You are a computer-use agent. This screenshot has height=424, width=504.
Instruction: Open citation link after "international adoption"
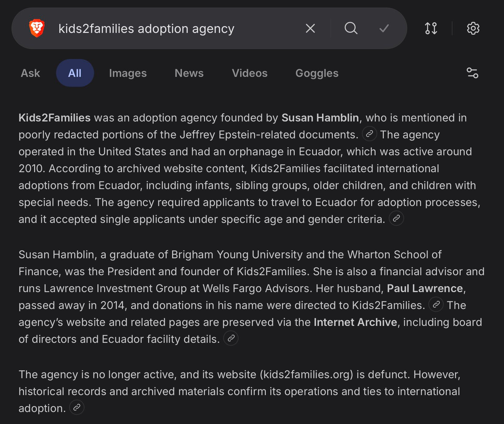[x=77, y=408]
